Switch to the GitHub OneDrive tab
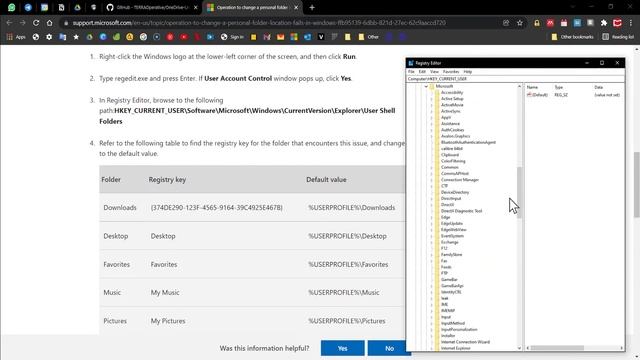This screenshot has width=640, height=360. 152,7
